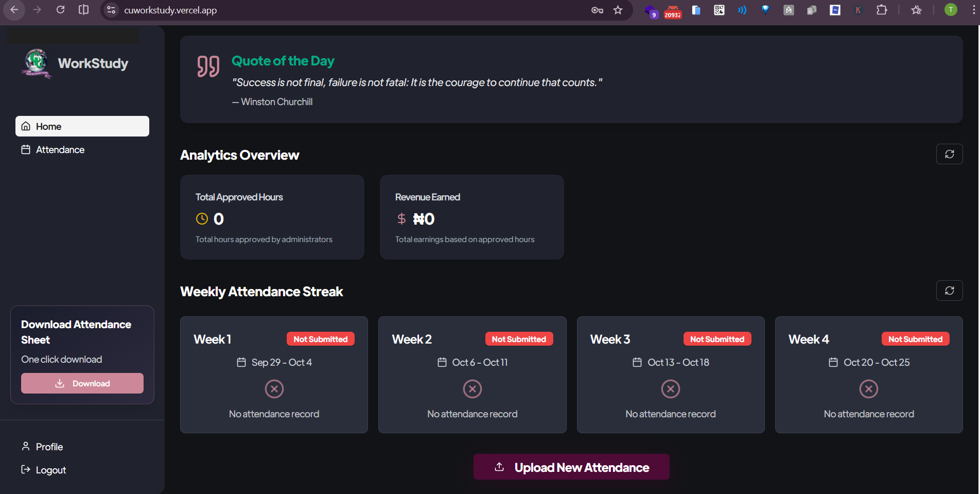Screen dimensions: 980x494
Task: Refresh the Analytics Overview section
Action: click(949, 154)
